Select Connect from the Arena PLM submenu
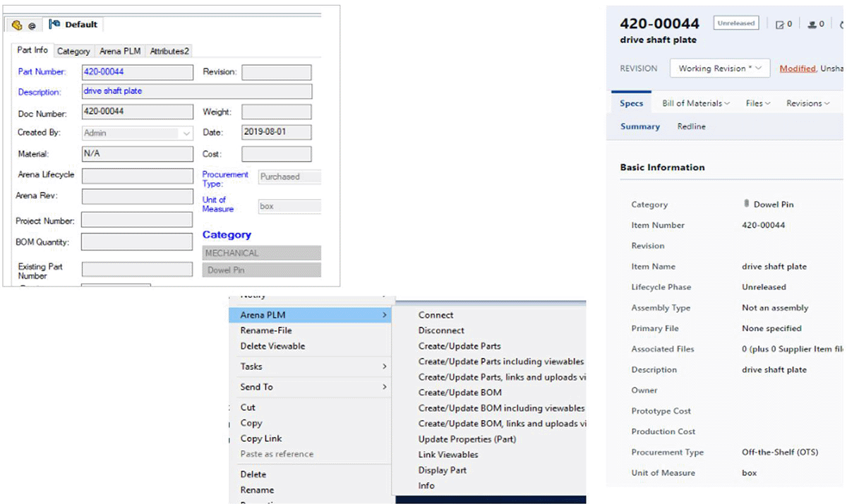 [435, 315]
